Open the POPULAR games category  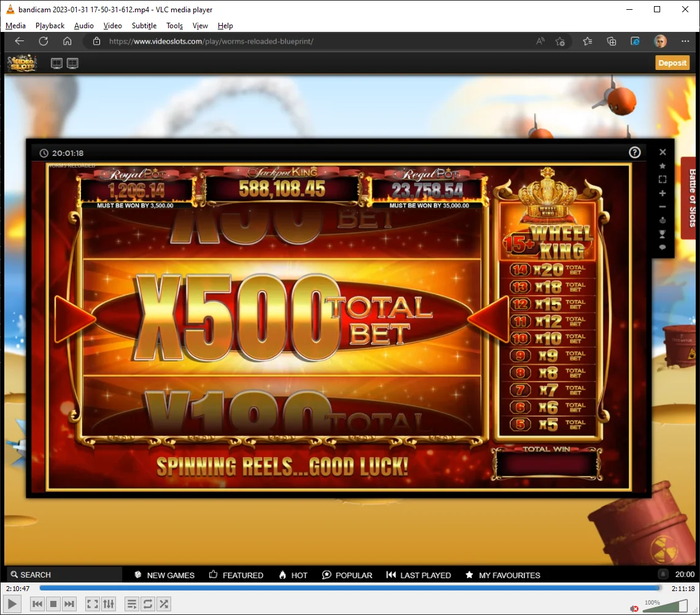coord(347,575)
